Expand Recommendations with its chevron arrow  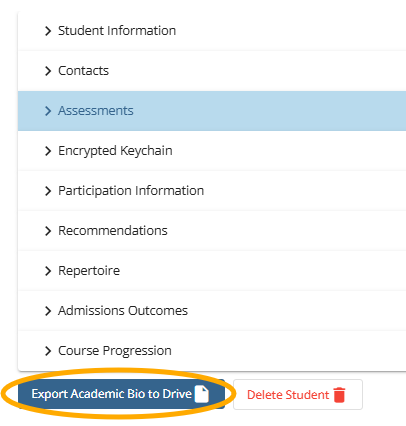coord(48,231)
